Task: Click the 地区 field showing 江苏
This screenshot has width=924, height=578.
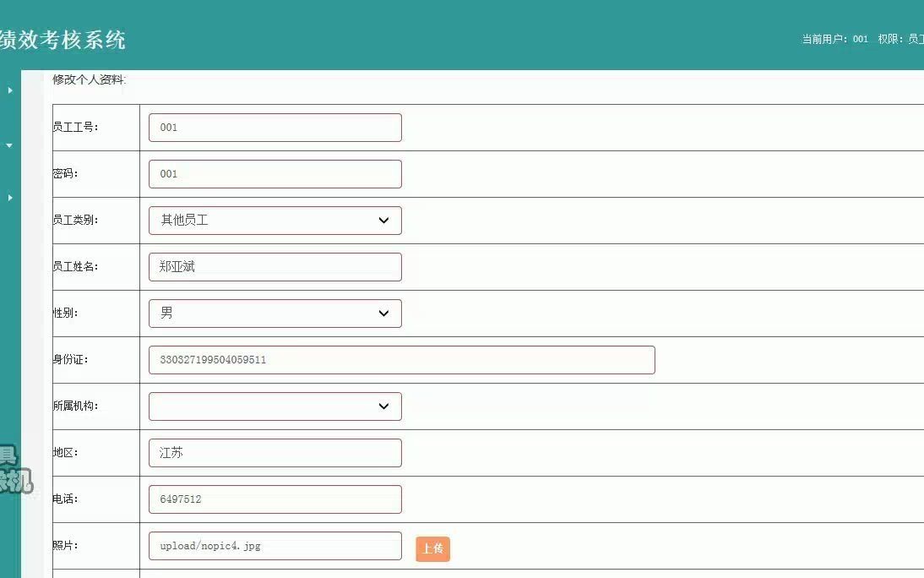Action: (274, 452)
